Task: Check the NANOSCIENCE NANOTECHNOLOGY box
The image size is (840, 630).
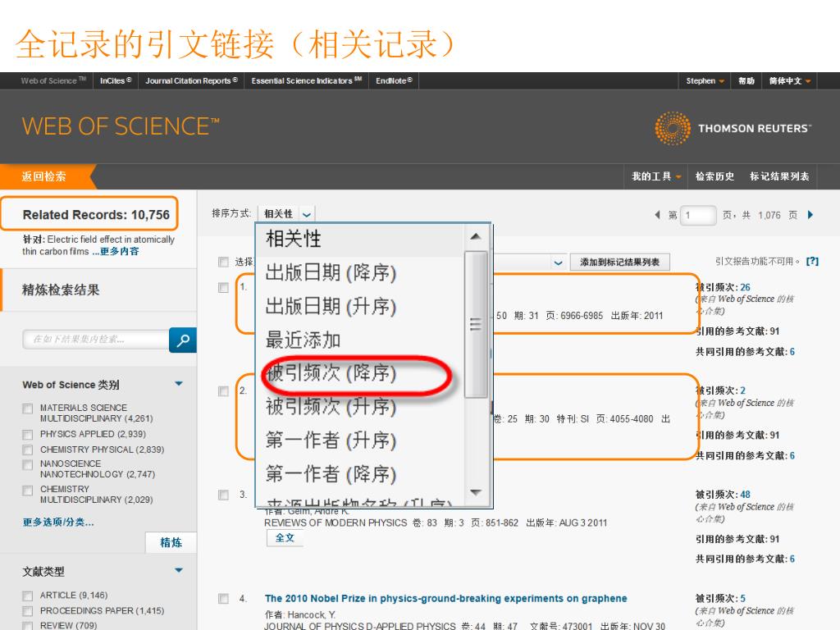Action: coord(27,464)
